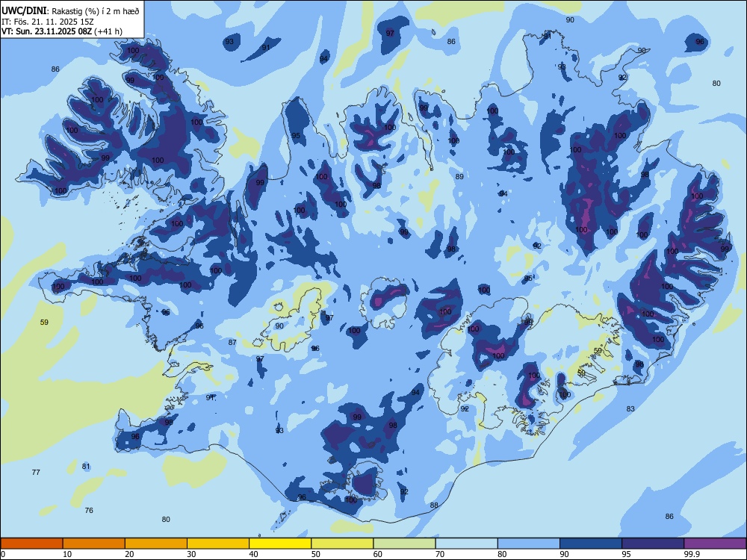Click the '83' humidity value on the map
The width and height of the screenshot is (747, 560).
point(630,408)
